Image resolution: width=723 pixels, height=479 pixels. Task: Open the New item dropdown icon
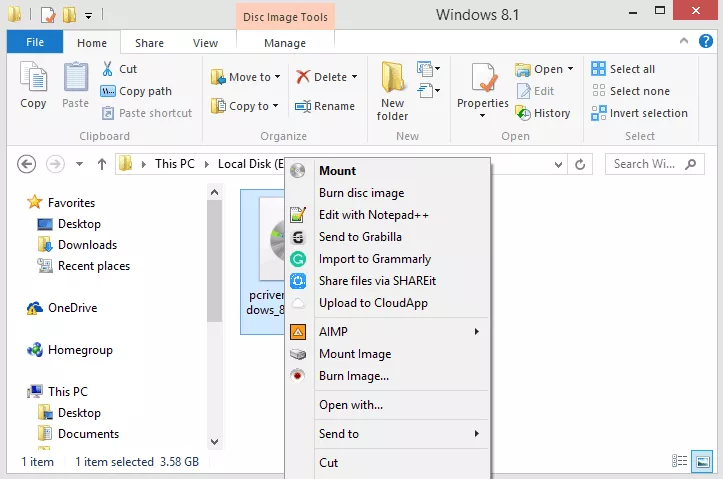[428, 69]
